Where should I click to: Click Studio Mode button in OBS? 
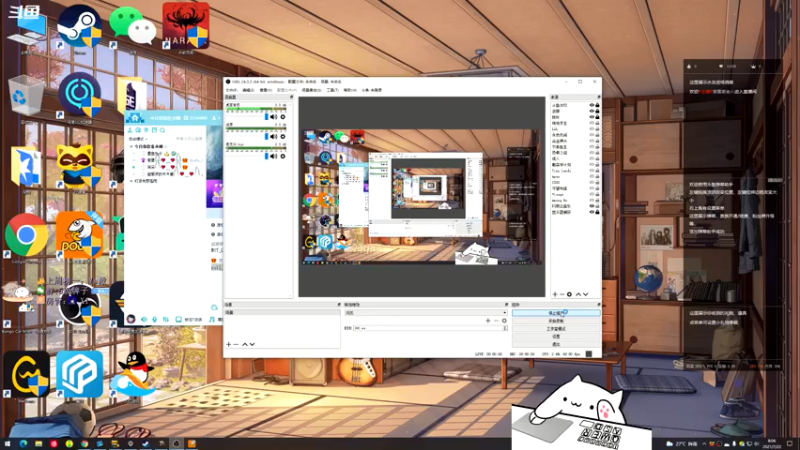pos(556,329)
